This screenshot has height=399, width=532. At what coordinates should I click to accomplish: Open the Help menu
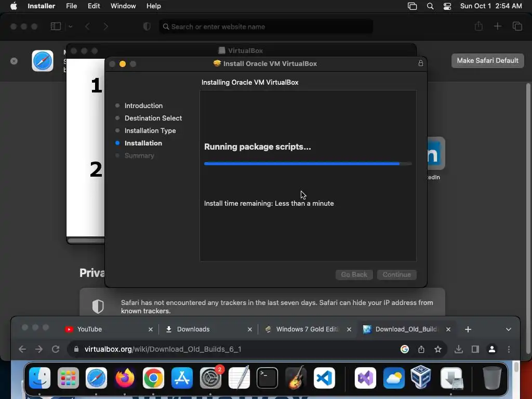click(153, 6)
